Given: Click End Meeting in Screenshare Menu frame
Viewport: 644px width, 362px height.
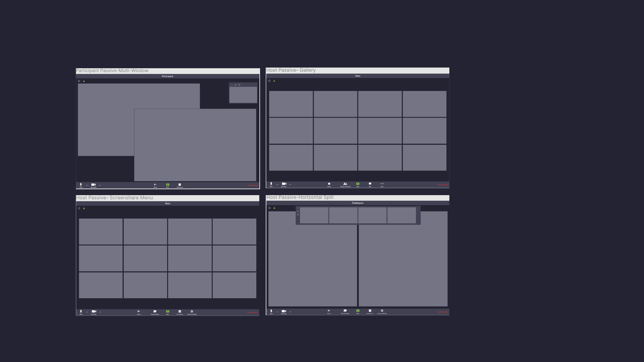Looking at the screenshot, I should (x=252, y=312).
